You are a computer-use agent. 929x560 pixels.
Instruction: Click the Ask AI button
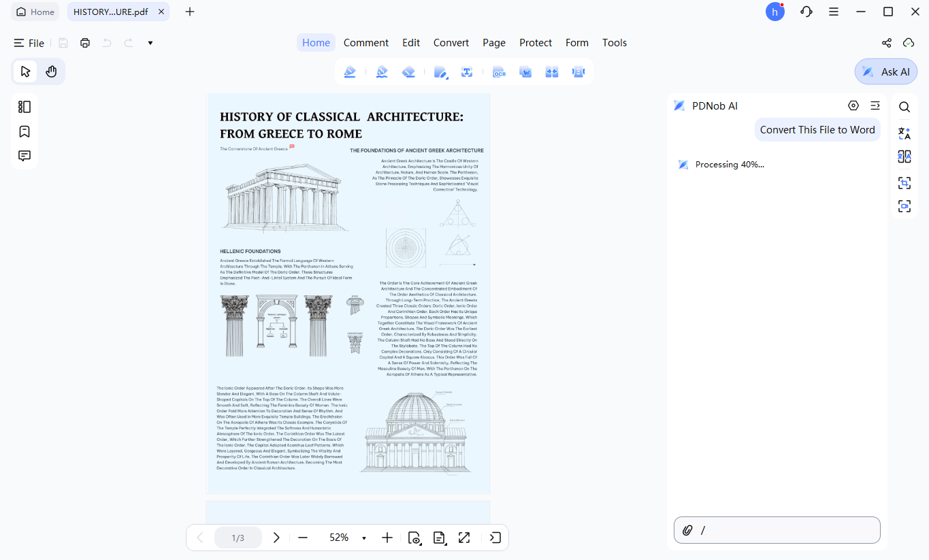tap(886, 71)
